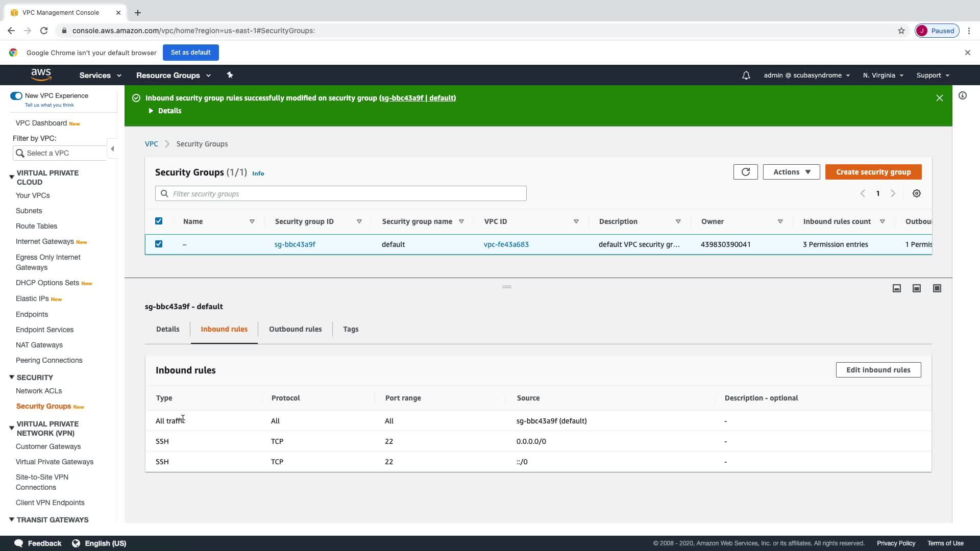
Task: Open the Actions dropdown
Action: tap(791, 172)
